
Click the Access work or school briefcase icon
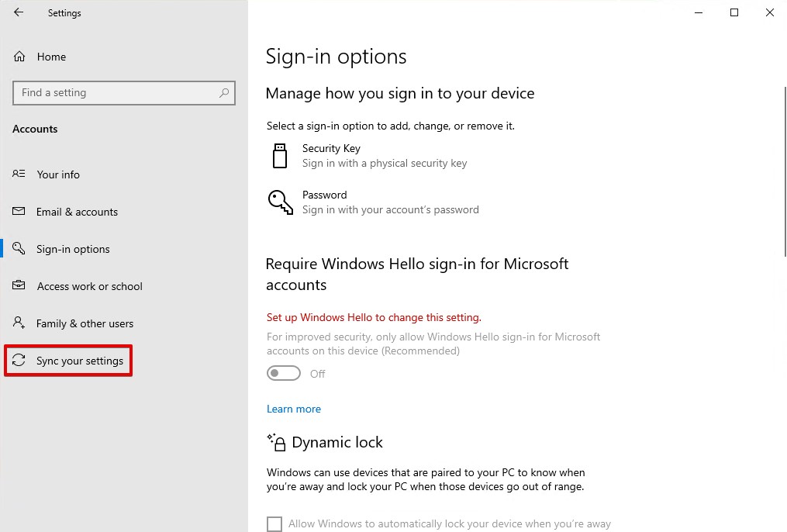click(19, 285)
